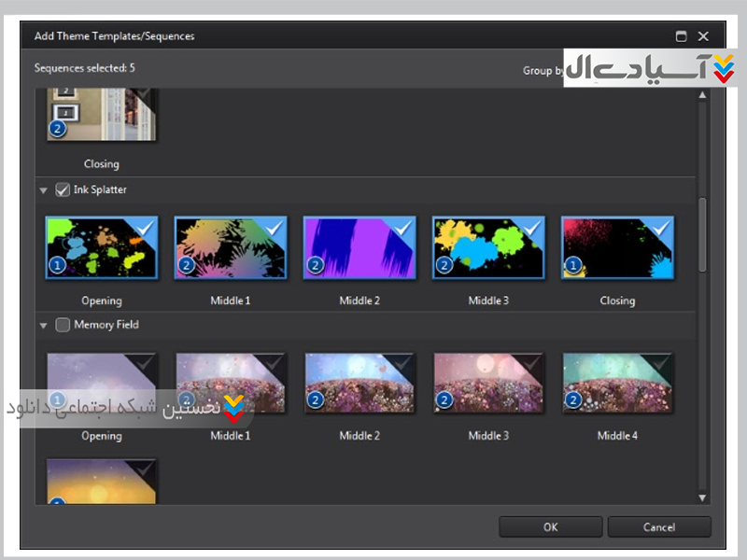
Task: Collapse the Memory Field group arrow
Action: (x=43, y=326)
